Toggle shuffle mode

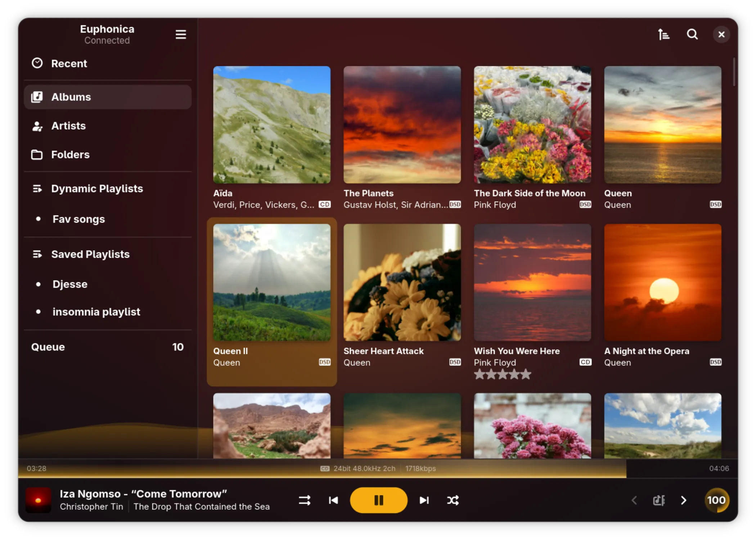click(x=453, y=500)
